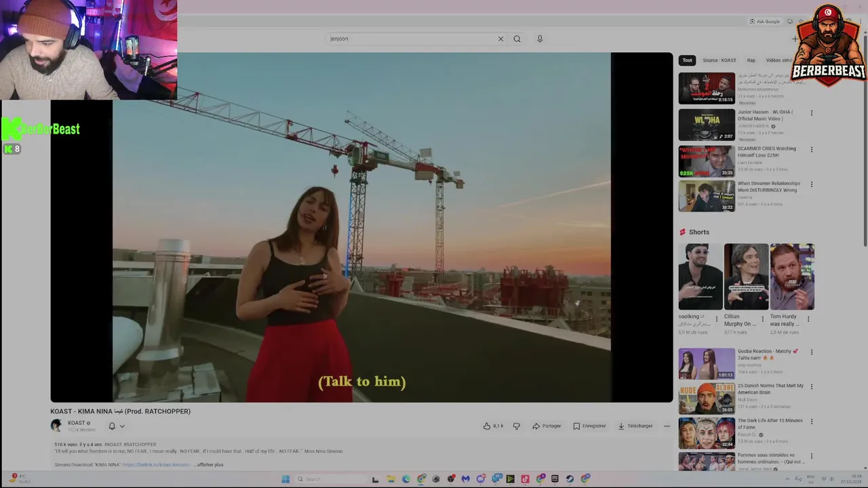Screen dimensions: 868x488
Task: Click the magnifier search icon
Action: pyautogui.click(x=517, y=39)
